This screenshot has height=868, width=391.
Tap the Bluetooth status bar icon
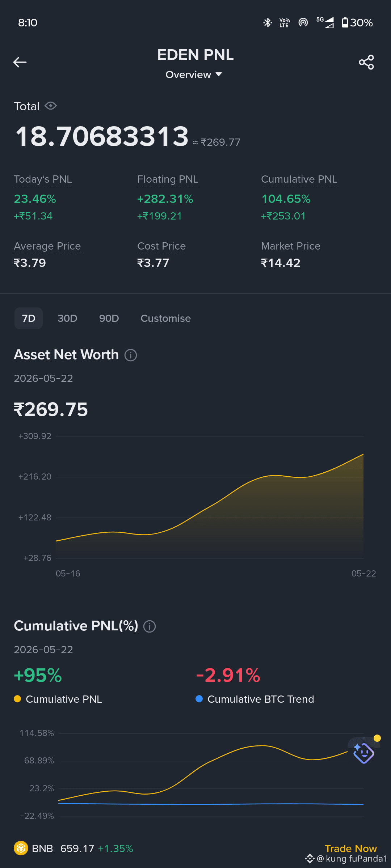[267, 23]
